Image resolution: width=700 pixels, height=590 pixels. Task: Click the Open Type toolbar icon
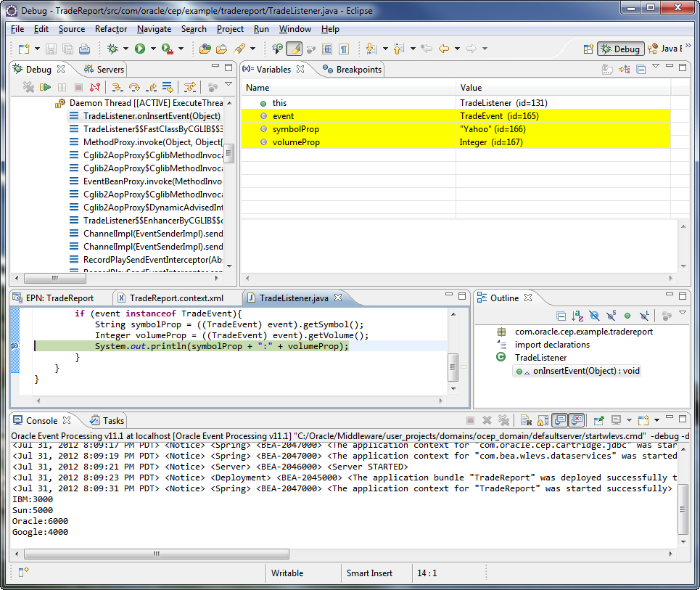[205, 49]
